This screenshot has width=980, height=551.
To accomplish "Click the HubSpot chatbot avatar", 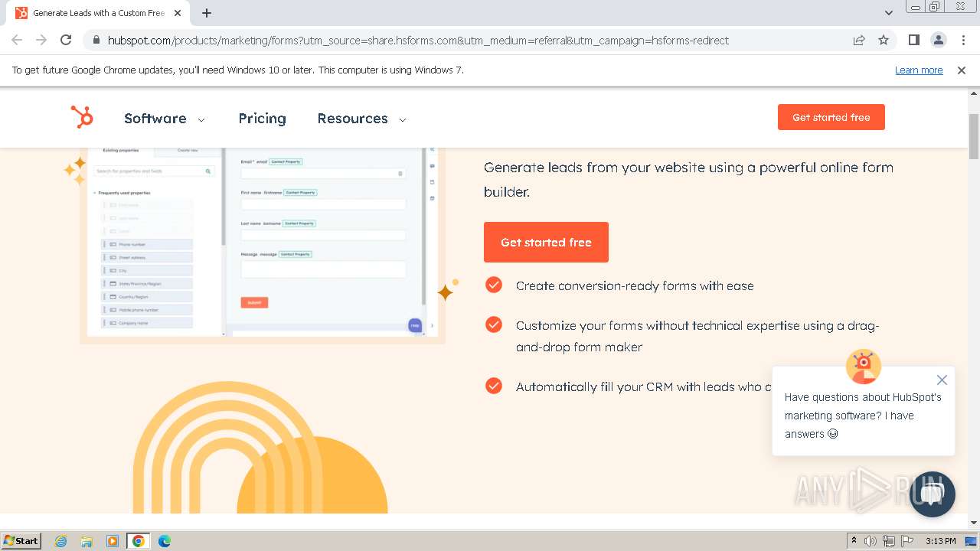I will click(x=863, y=367).
